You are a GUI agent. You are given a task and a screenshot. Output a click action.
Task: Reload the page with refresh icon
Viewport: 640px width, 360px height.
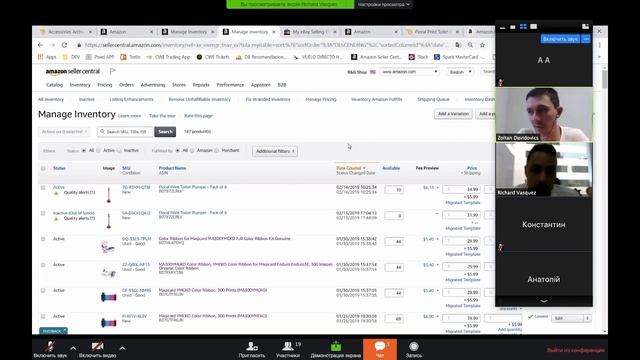pyautogui.click(x=64, y=45)
